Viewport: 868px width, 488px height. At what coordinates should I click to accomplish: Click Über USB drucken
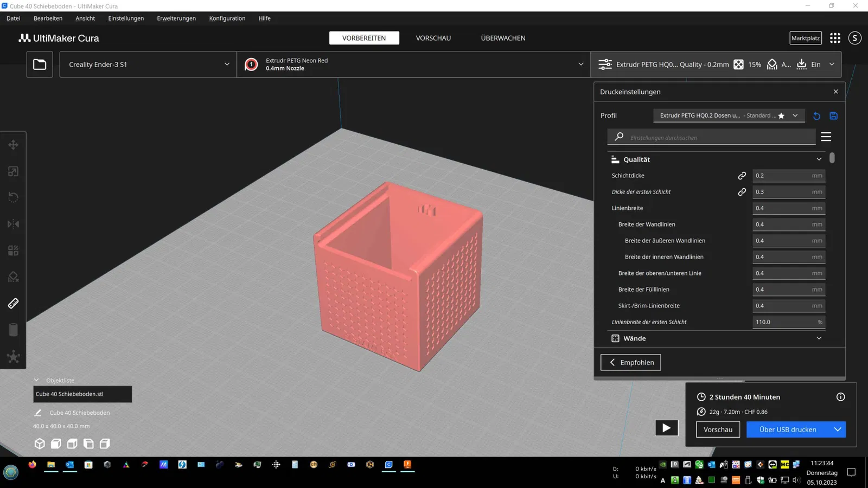point(788,429)
